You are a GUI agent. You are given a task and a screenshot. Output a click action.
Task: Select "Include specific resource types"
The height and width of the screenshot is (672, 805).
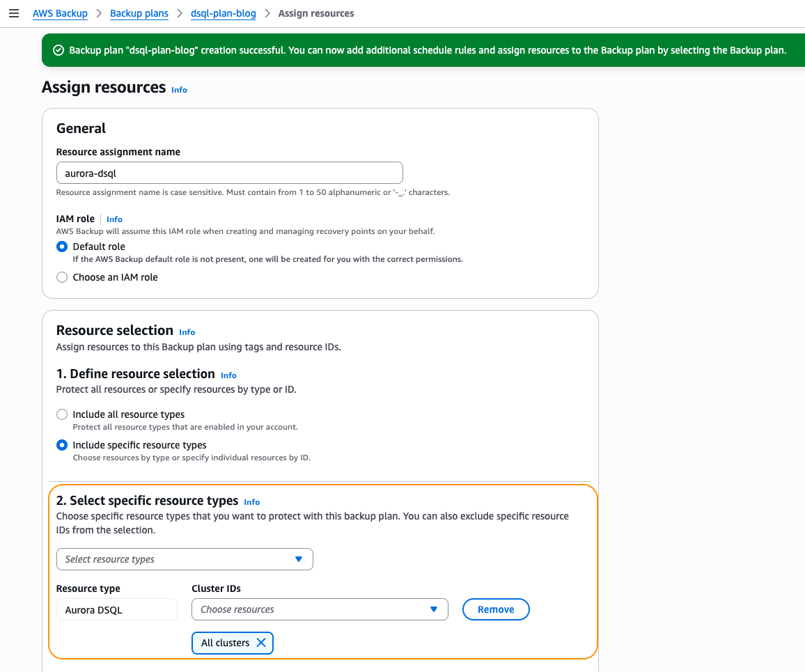61,445
